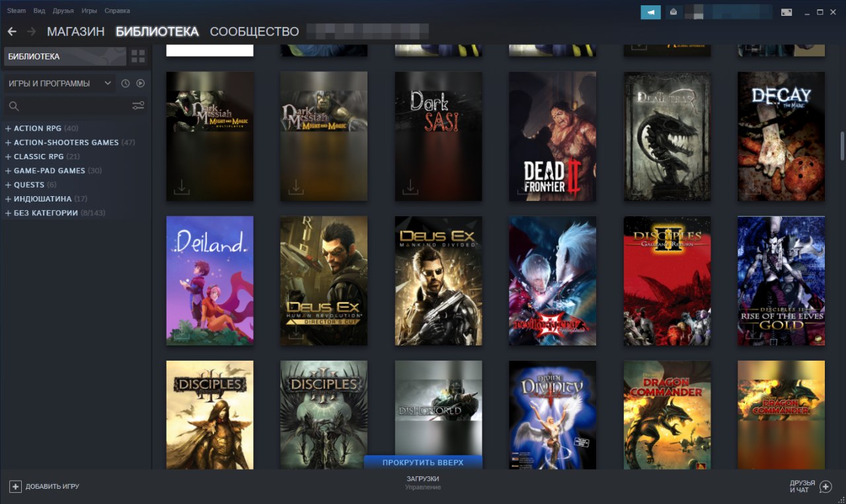Open the Dark SASI game cover
This screenshot has width=846, height=504.
pos(438,136)
